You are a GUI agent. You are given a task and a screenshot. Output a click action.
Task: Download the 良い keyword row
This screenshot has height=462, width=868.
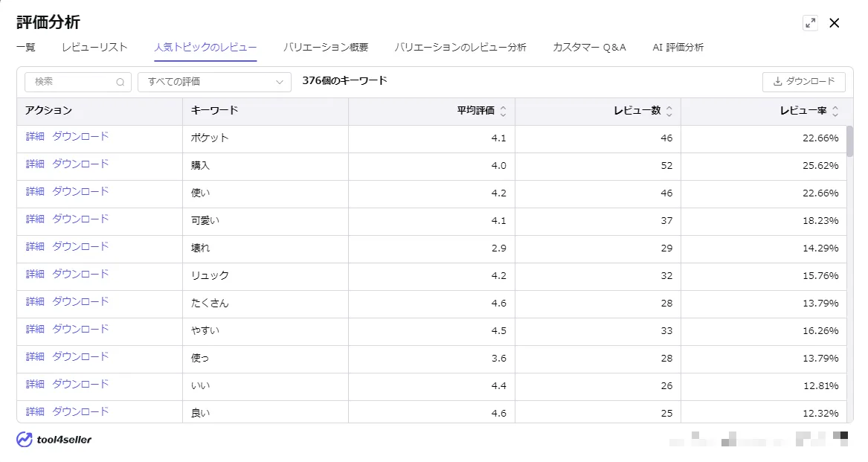[80, 411]
